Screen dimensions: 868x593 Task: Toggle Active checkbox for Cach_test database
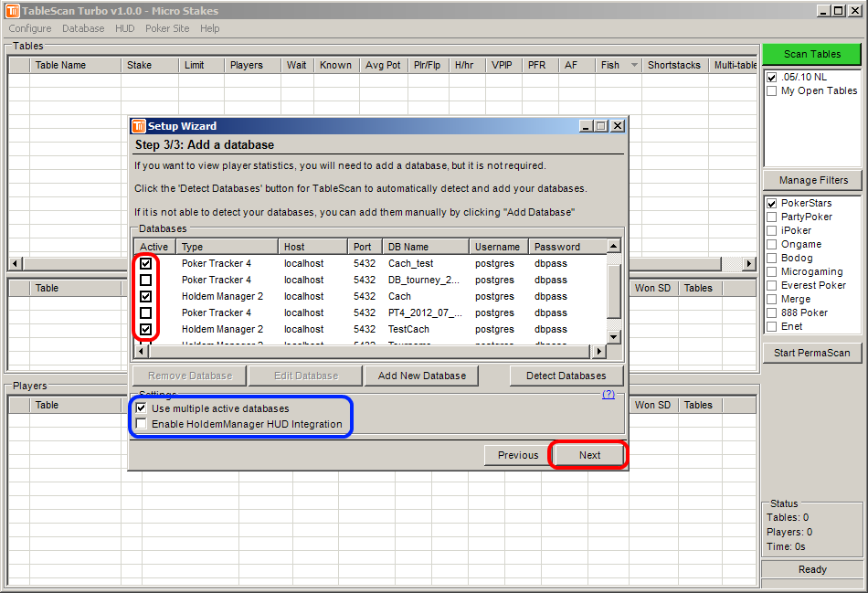(145, 263)
